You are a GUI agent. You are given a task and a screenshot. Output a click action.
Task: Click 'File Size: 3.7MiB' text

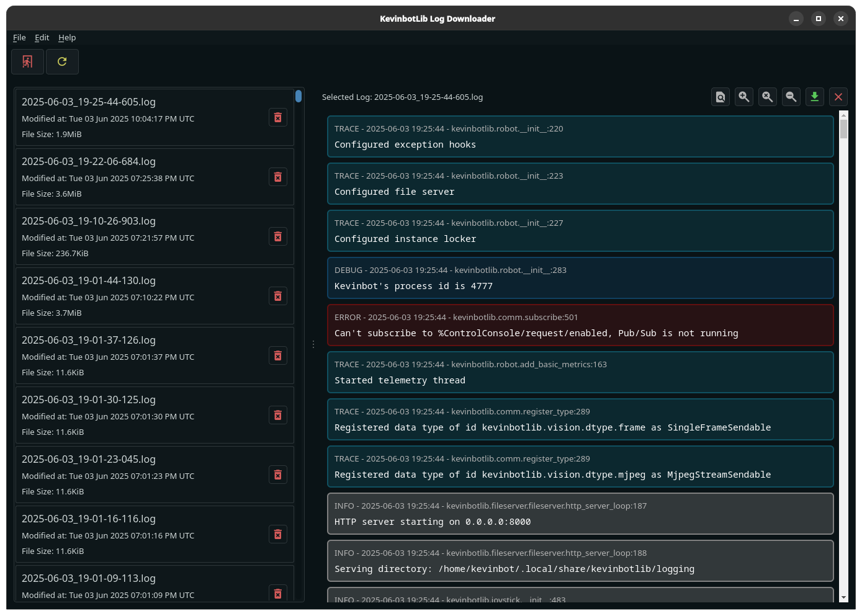tap(52, 313)
